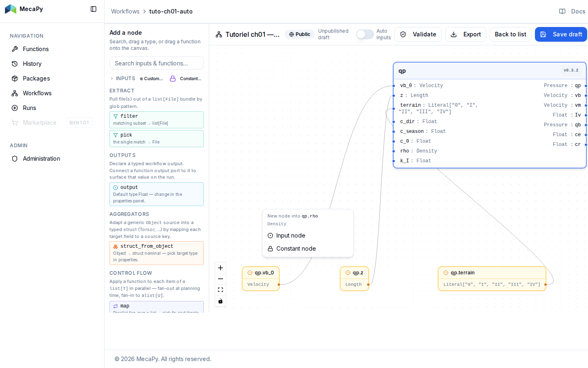Toggle the Auto inputs switch

(365, 34)
